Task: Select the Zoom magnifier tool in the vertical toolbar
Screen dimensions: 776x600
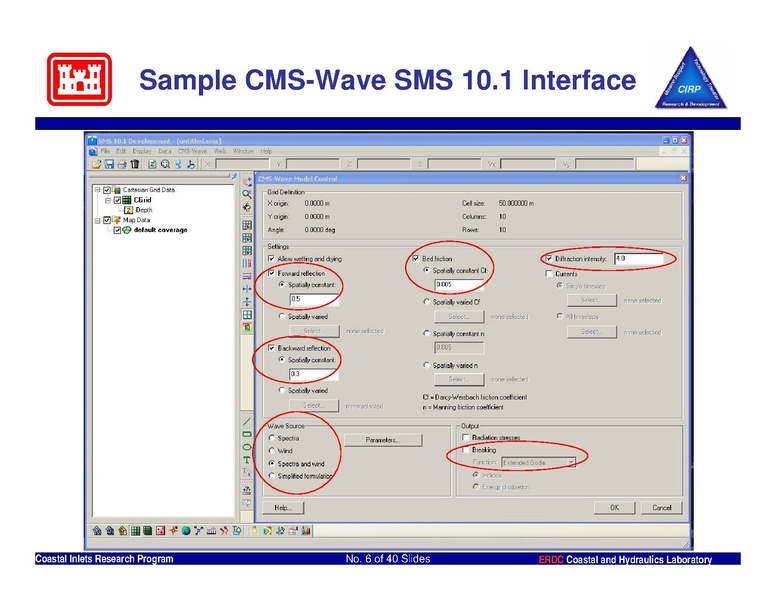Action: point(246,195)
